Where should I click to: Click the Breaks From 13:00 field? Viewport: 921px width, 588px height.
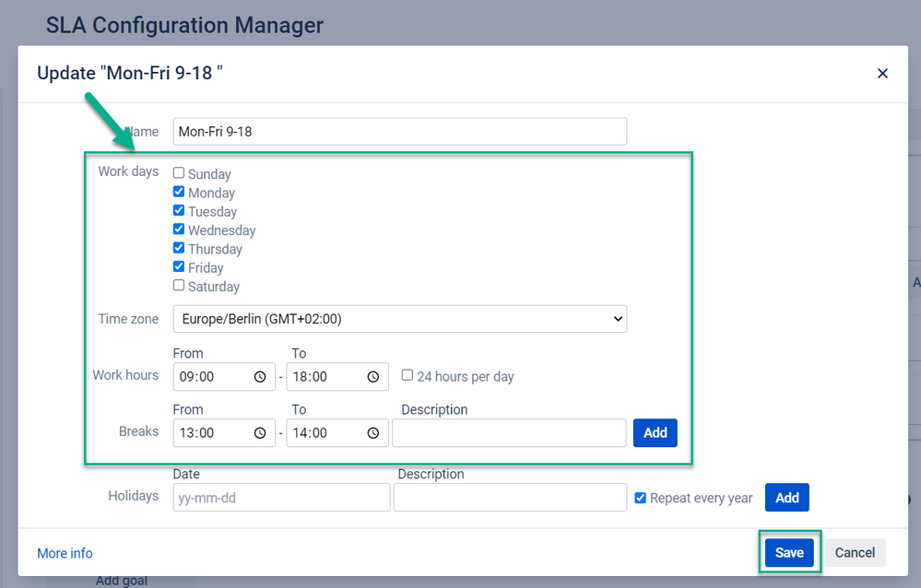[x=224, y=433]
